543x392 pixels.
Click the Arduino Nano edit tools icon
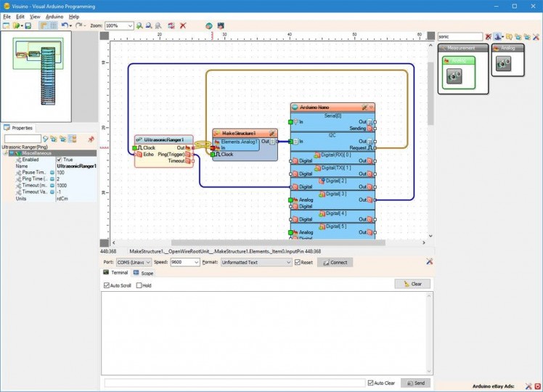pyautogui.click(x=364, y=107)
